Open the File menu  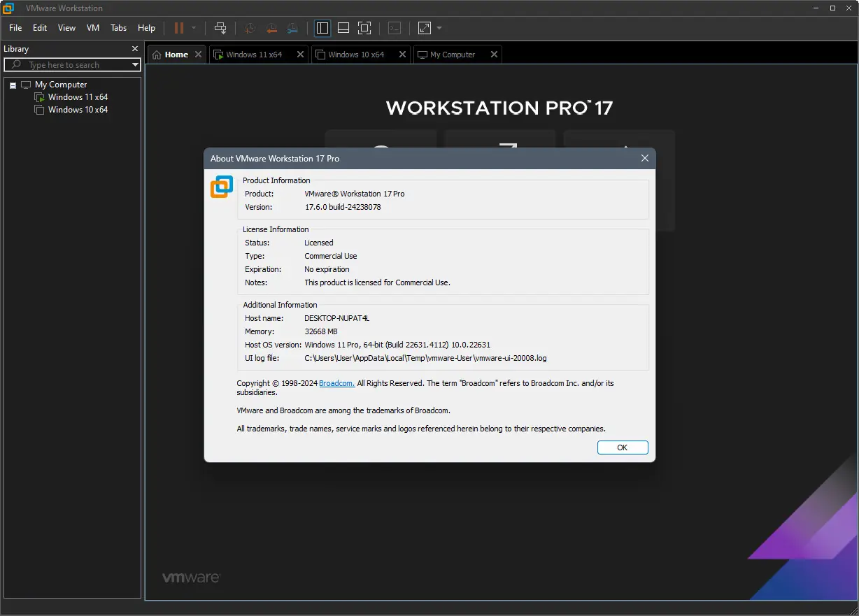(x=15, y=28)
